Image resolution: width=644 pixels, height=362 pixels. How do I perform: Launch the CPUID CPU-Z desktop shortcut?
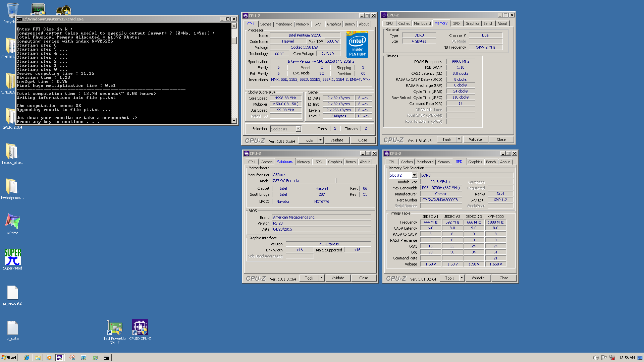click(x=140, y=330)
